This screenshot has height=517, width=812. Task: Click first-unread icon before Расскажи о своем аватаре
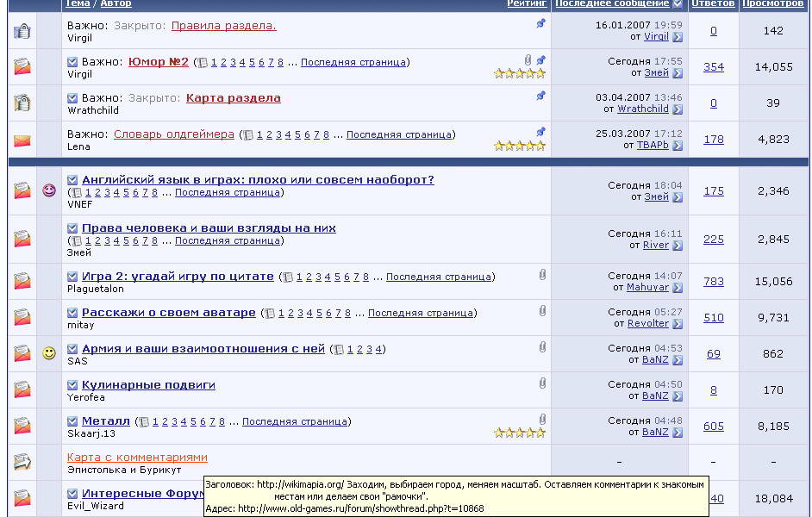(x=72, y=313)
